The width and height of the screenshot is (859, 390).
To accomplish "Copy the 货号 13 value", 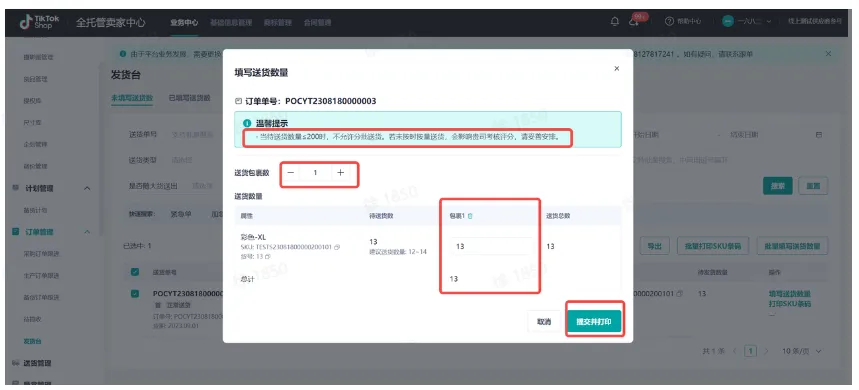I will [268, 256].
